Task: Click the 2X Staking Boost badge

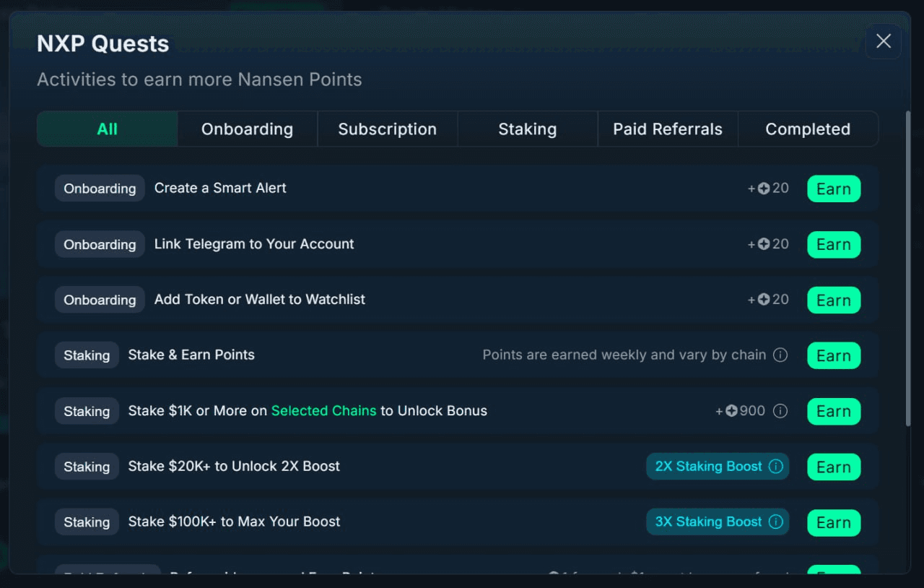Action: coord(718,466)
